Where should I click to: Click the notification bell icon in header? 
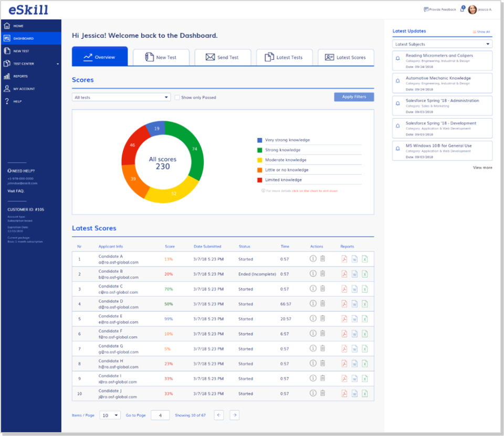pos(463,9)
